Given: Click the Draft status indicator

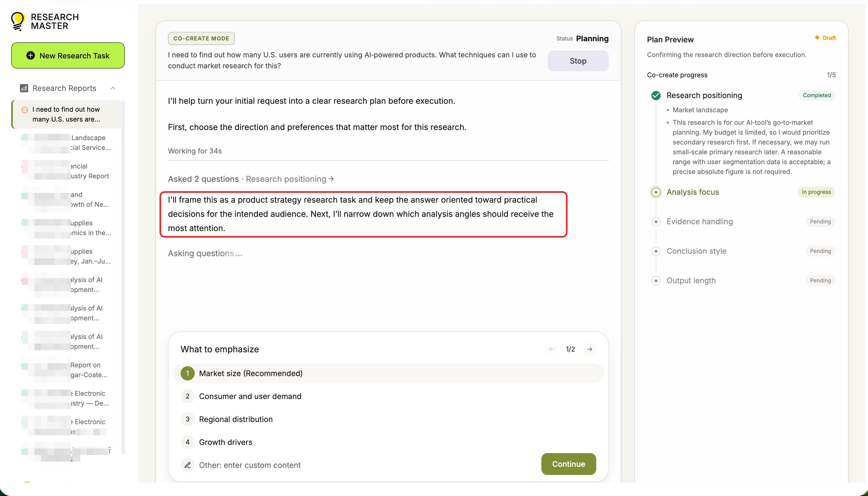Looking at the screenshot, I should pos(825,38).
